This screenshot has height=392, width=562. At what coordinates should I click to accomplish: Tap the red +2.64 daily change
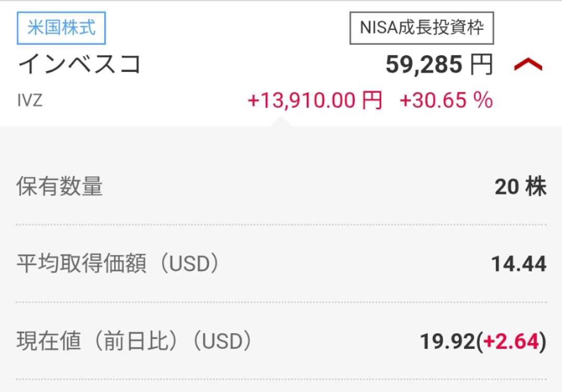coord(510,342)
